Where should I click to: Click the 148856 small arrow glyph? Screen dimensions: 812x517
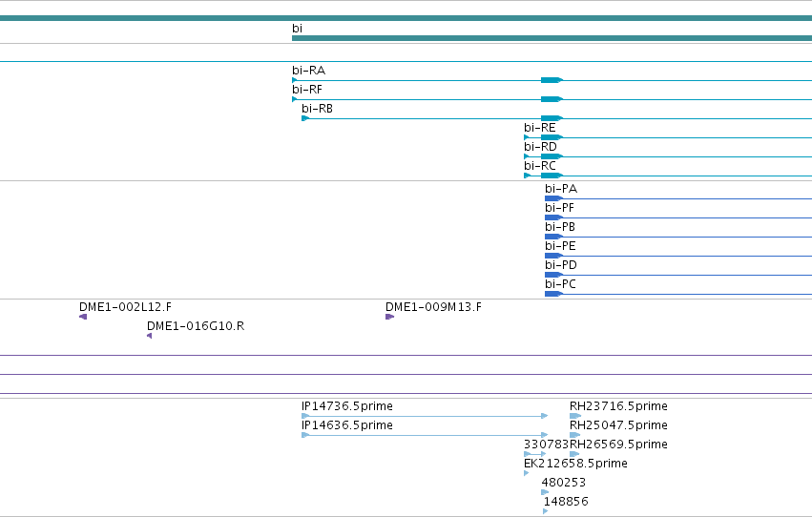(545, 512)
